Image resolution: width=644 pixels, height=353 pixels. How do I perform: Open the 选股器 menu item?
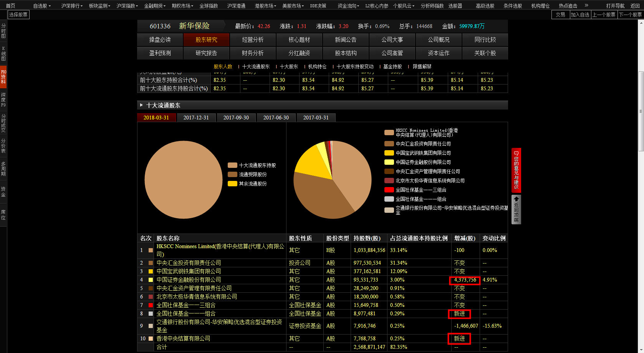tap(455, 6)
